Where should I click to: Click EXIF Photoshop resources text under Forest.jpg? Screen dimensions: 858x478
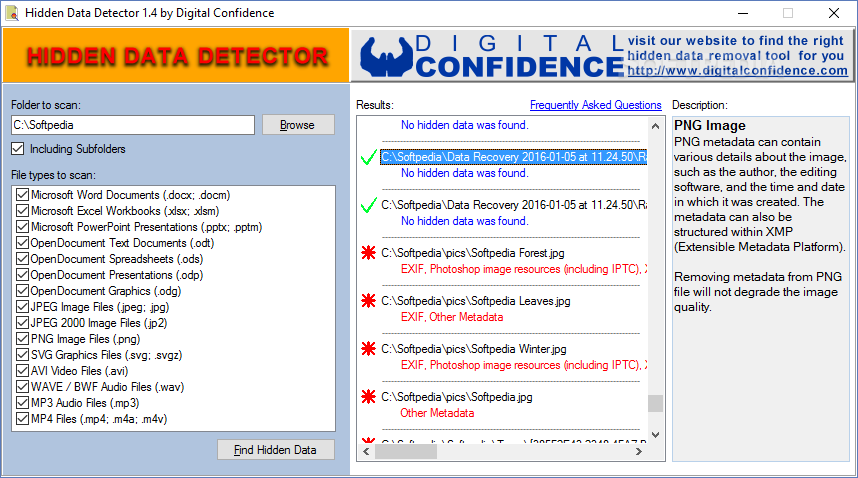point(524,269)
